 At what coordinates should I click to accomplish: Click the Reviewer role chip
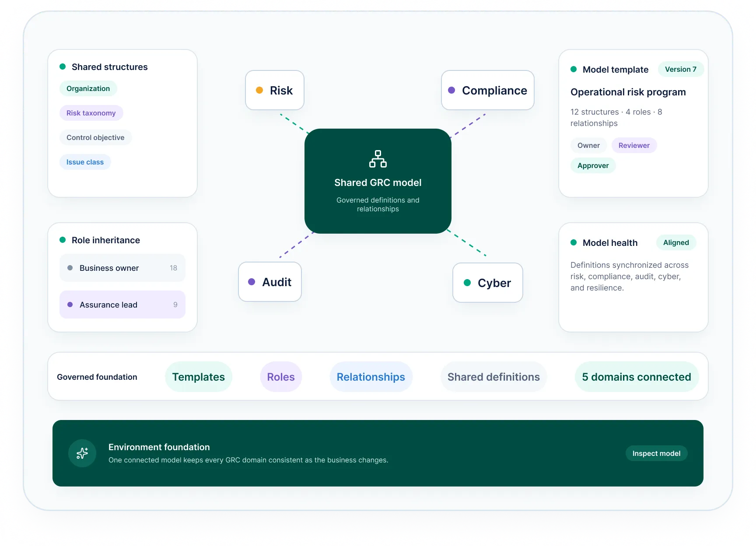pyautogui.click(x=634, y=145)
